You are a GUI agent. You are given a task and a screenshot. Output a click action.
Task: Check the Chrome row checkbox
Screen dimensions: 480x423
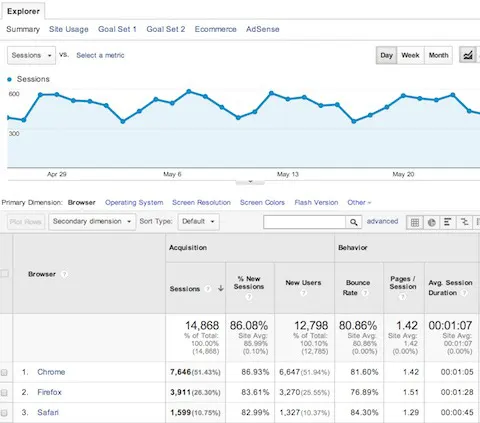pos(4,372)
